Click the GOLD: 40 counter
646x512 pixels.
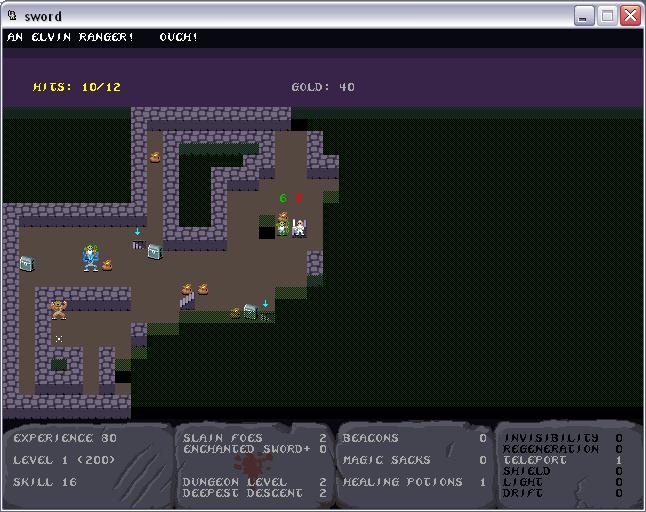(x=323, y=87)
